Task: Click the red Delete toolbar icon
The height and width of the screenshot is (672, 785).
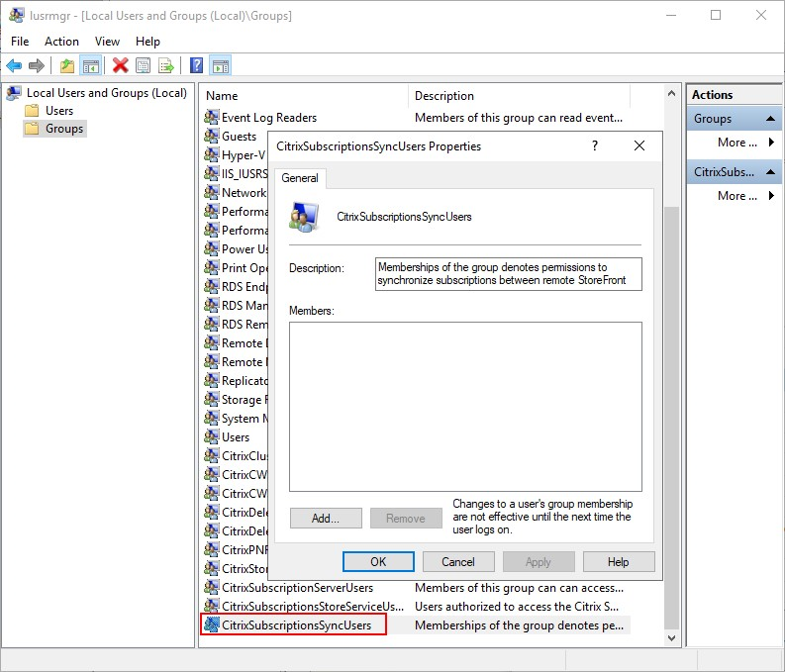Action: (121, 66)
